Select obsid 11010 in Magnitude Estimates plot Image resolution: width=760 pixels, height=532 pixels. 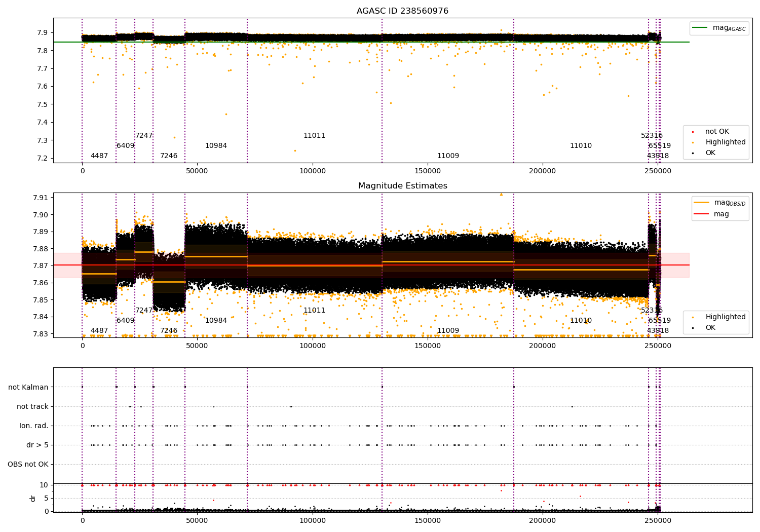(581, 321)
